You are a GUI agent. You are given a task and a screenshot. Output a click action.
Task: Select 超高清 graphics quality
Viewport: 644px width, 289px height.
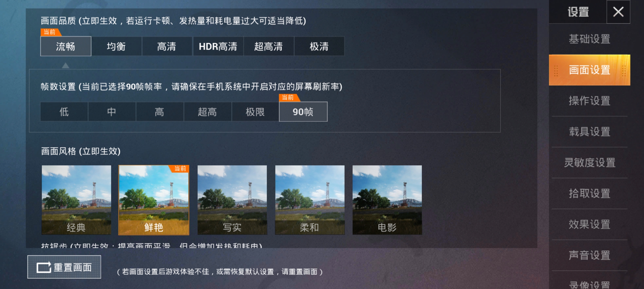pos(269,46)
